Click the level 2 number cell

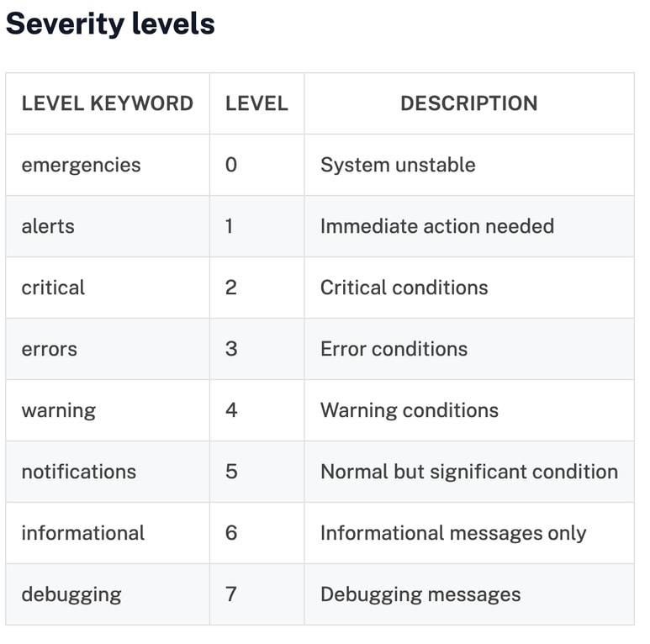coord(231,288)
